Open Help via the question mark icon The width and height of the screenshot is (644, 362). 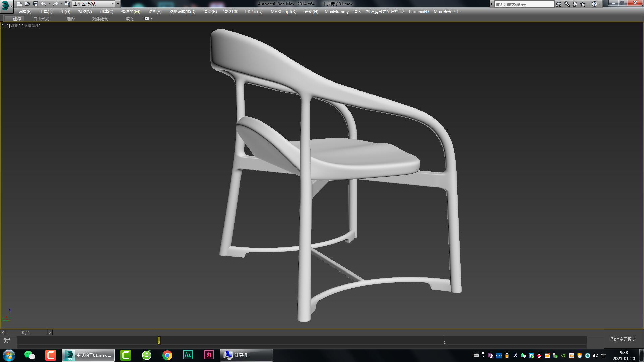tap(595, 4)
